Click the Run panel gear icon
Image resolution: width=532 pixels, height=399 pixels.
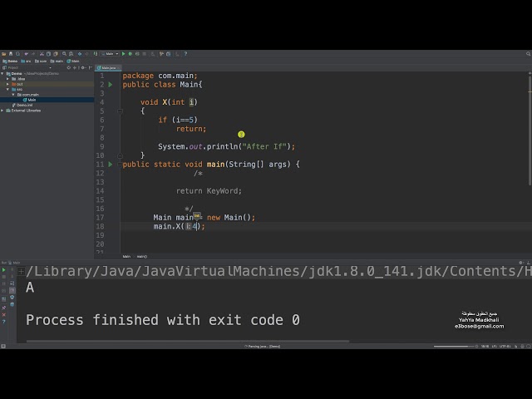click(521, 263)
